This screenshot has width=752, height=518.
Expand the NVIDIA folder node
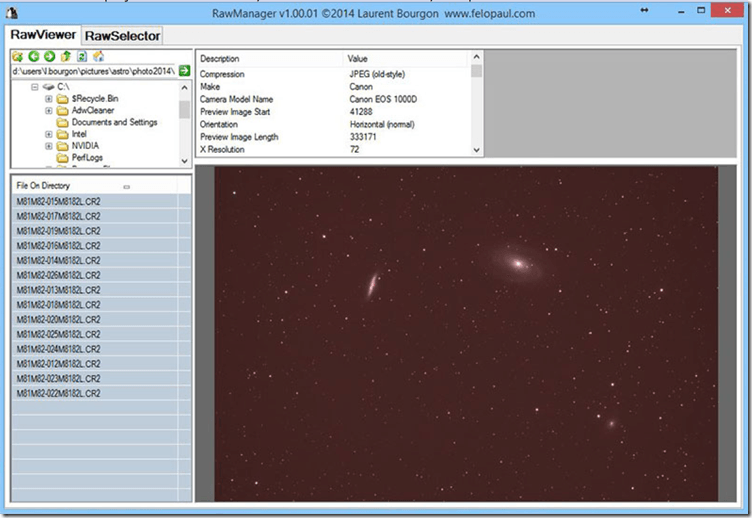click(x=48, y=146)
